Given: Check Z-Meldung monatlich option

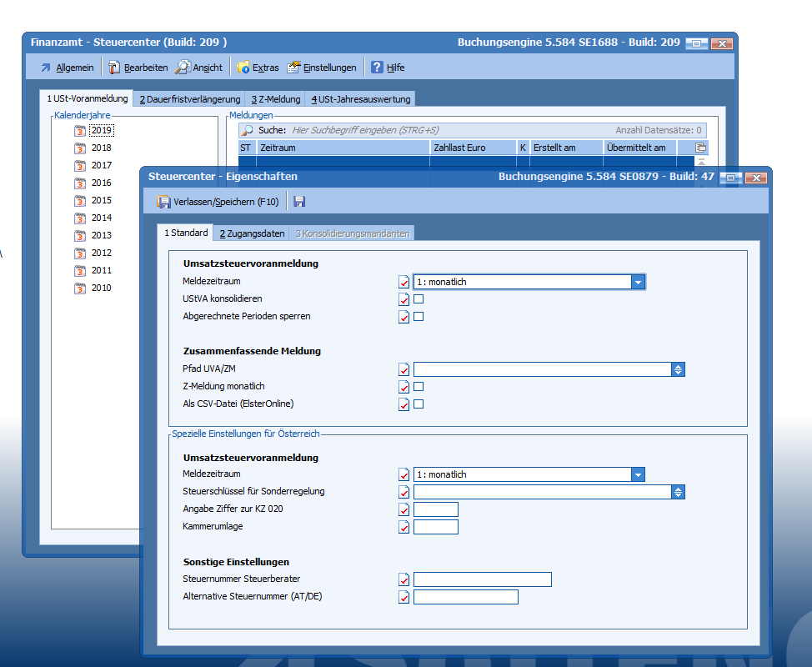Looking at the screenshot, I should (419, 387).
